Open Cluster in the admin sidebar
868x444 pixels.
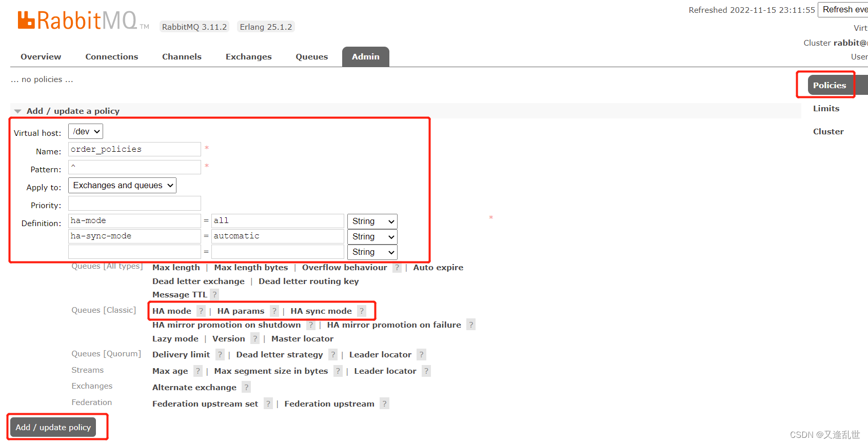[x=828, y=132]
